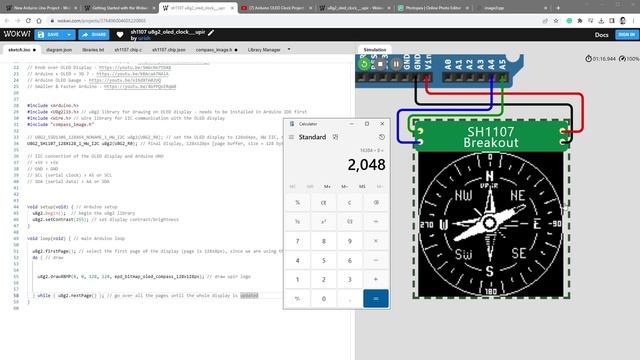640x360 pixels.
Task: Go back in browser history
Action: (x=7, y=20)
